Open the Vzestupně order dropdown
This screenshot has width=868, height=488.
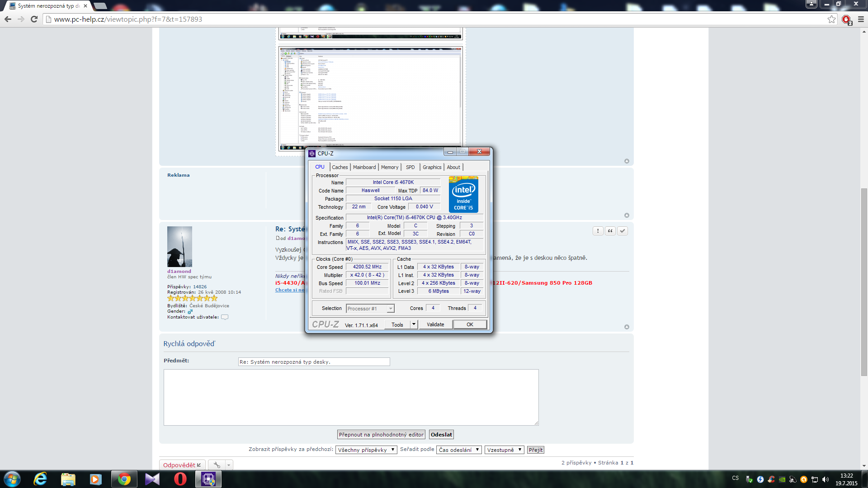[504, 450]
